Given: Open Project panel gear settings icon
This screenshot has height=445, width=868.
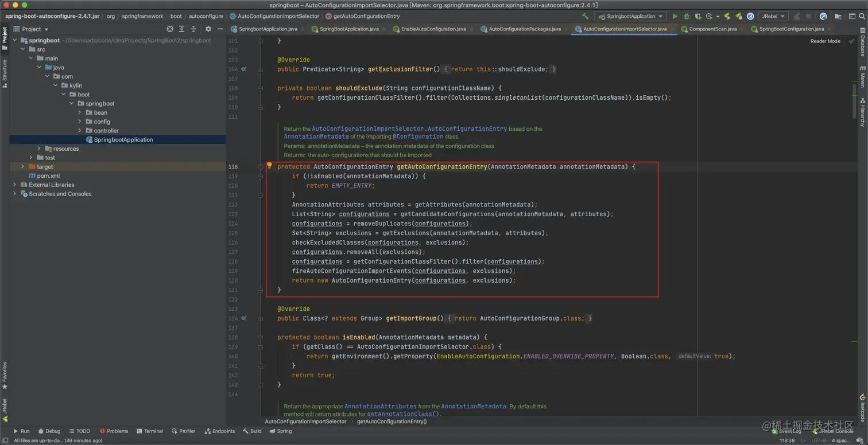Looking at the screenshot, I should [x=208, y=29].
